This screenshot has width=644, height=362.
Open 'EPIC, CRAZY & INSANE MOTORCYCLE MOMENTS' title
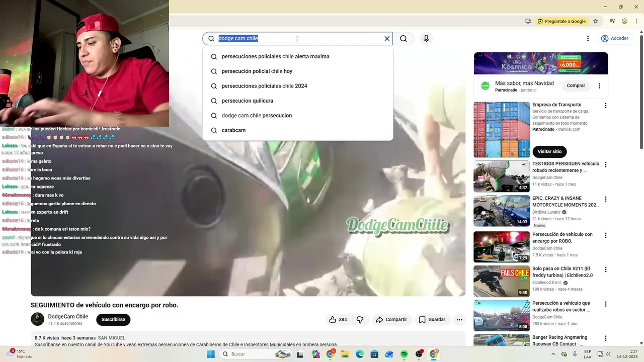coord(566,202)
